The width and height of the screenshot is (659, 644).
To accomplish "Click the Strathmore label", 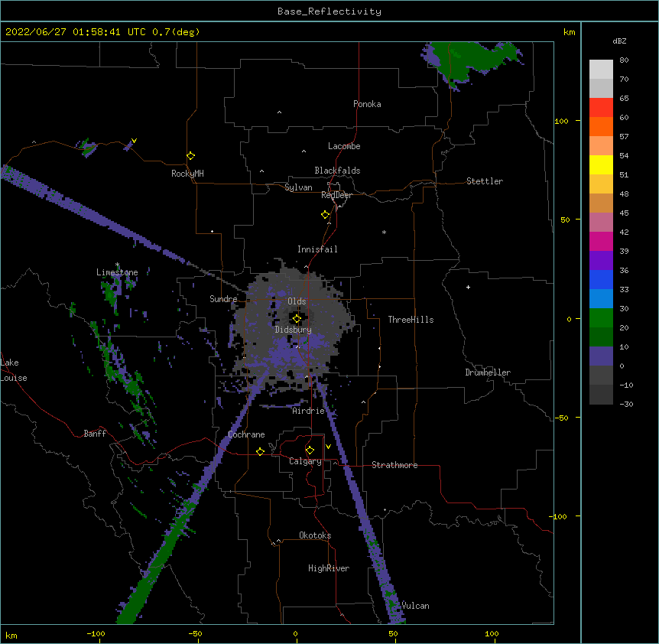I will (394, 465).
